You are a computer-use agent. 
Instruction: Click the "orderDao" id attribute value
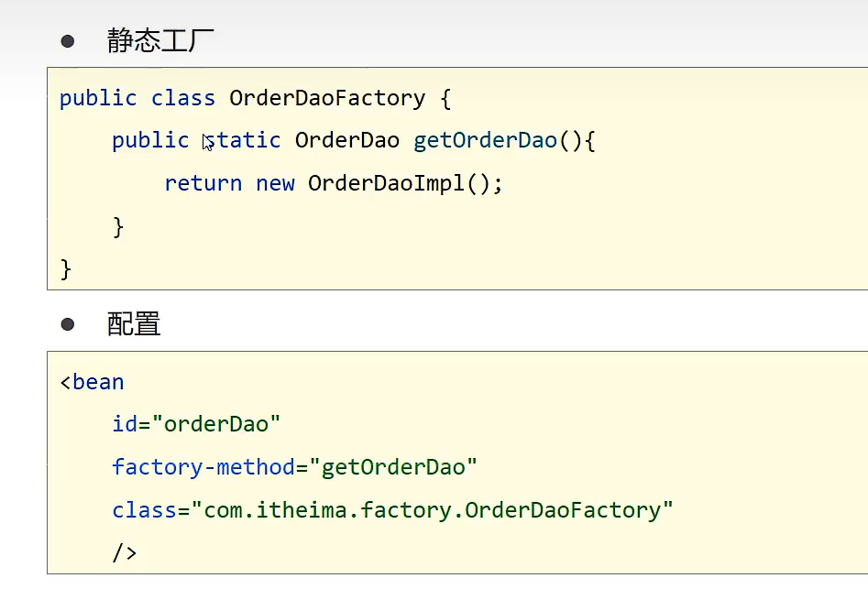216,424
